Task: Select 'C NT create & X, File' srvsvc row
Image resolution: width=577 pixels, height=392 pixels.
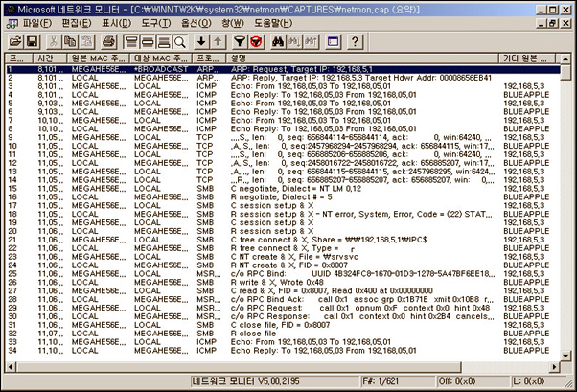Action: pos(283,257)
